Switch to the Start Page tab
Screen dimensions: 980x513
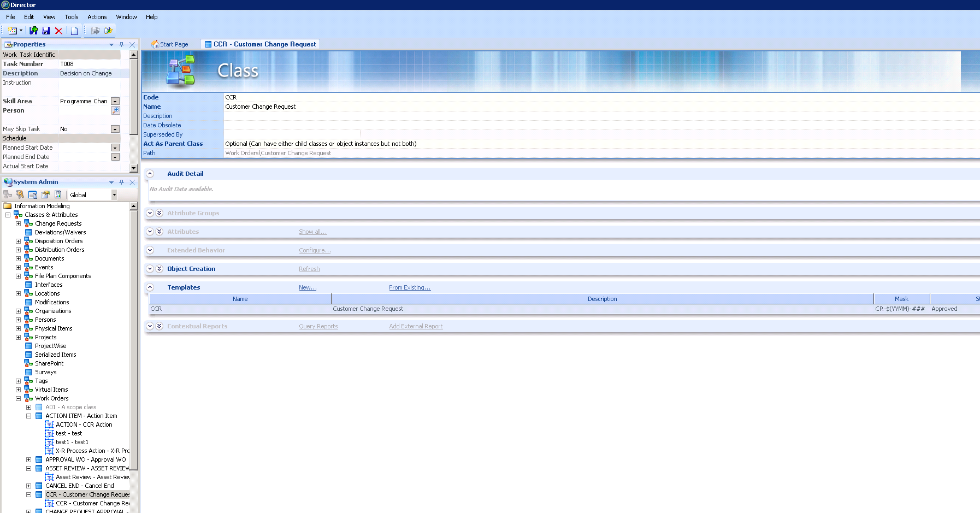click(x=170, y=44)
